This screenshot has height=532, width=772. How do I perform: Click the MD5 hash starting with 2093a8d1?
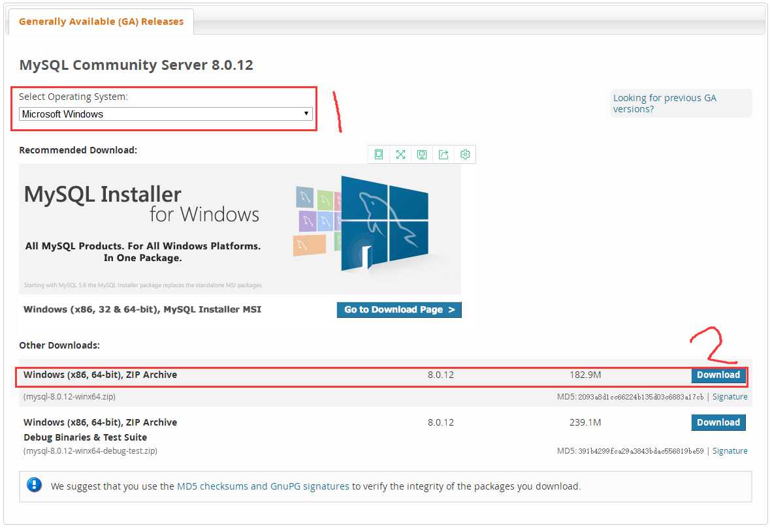click(641, 397)
